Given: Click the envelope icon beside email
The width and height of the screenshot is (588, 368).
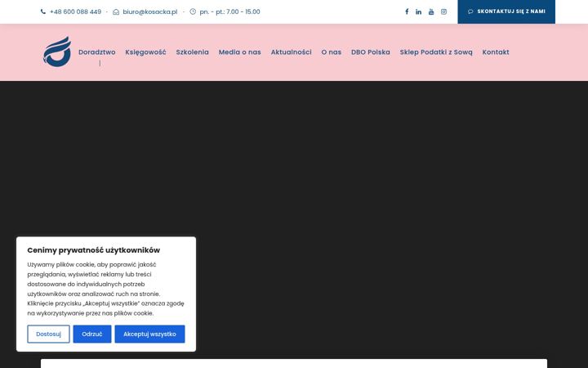Looking at the screenshot, I should (116, 11).
